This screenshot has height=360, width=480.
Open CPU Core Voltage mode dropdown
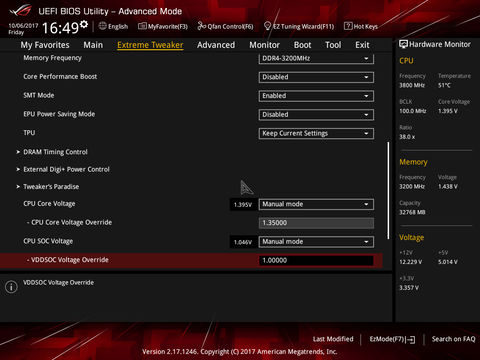(x=316, y=204)
